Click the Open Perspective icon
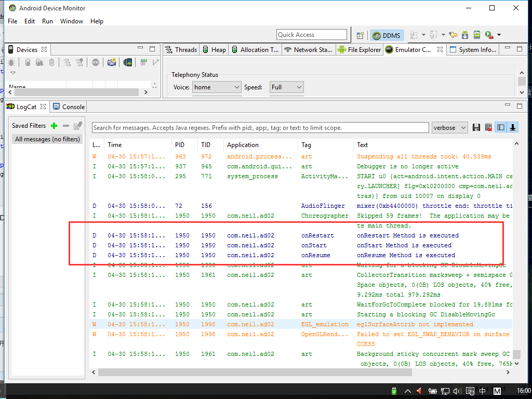The width and height of the screenshot is (532, 399). 361,35
